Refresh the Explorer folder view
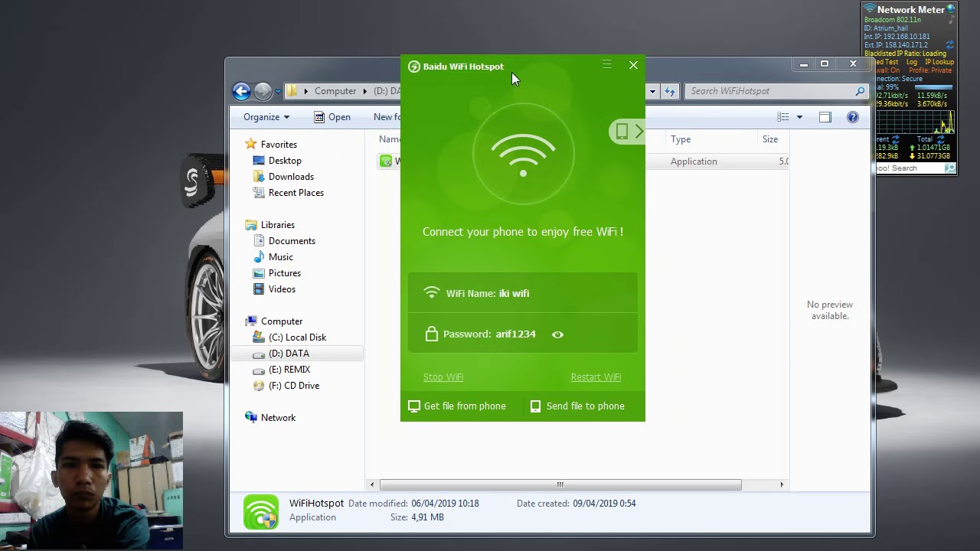 point(670,91)
